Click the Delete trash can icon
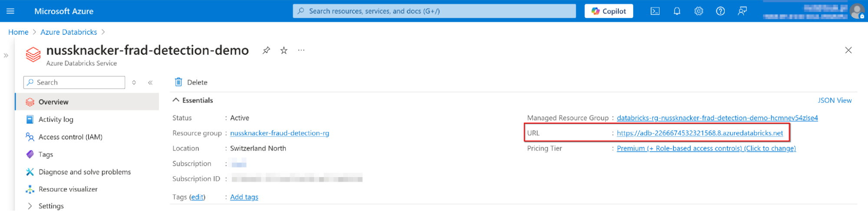Image resolution: width=868 pixels, height=211 pixels. pyautogui.click(x=178, y=82)
